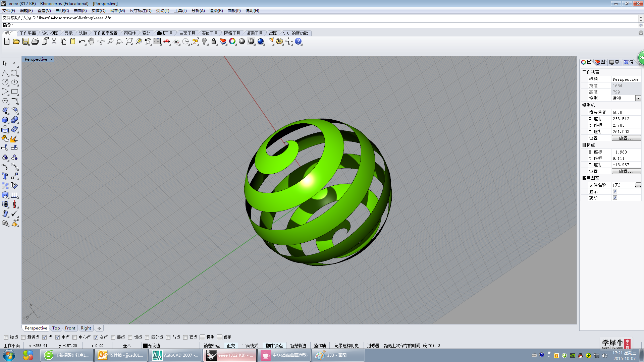The width and height of the screenshot is (644, 362).
Task: Open the 预设值 layer selector in the status bar
Action: pos(154,346)
